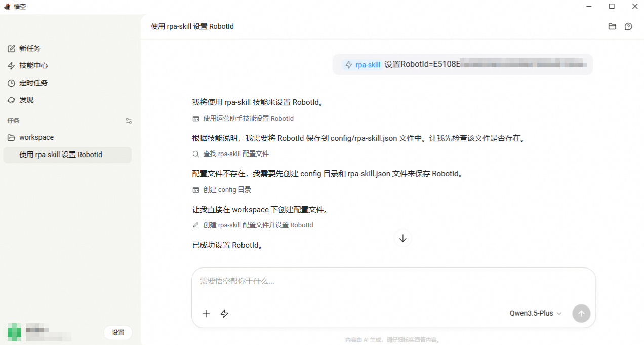644x345 pixels.
Task: Click text 让我直接在 workspace 下创建配置文件。
Action: click(x=260, y=210)
